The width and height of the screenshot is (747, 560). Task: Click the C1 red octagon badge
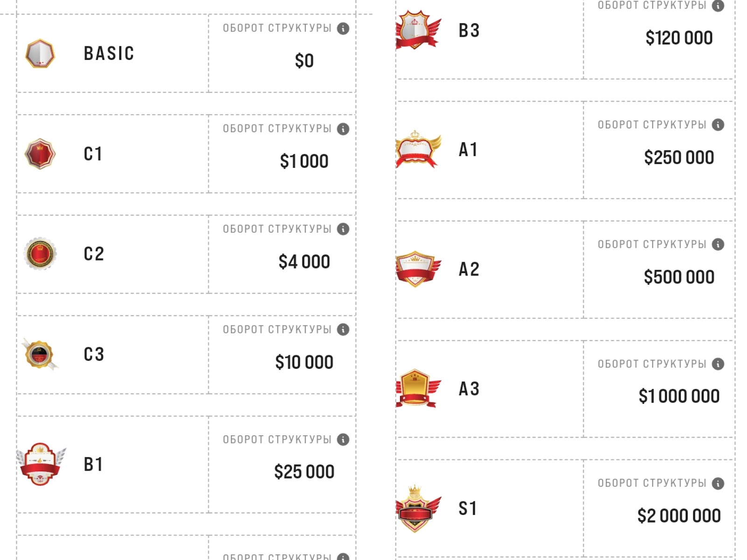click(x=40, y=154)
